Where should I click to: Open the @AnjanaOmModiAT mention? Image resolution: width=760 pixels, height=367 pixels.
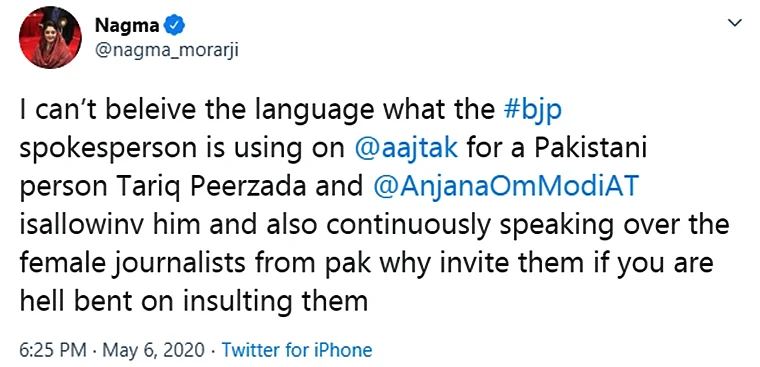504,187
